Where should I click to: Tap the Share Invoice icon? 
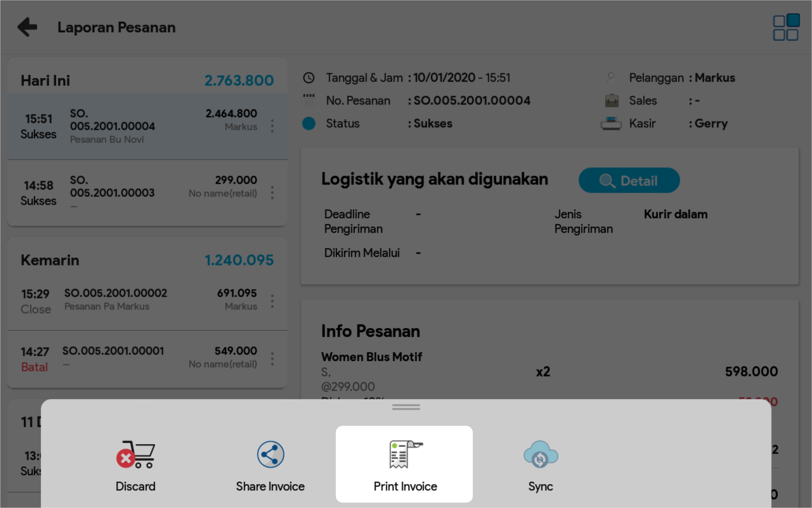(x=270, y=454)
